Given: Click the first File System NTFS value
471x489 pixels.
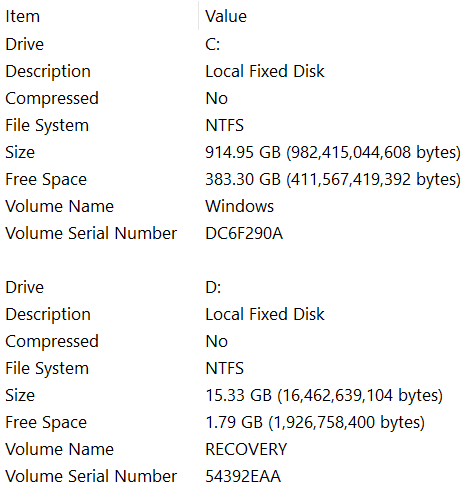Looking at the screenshot, I should point(225,125).
